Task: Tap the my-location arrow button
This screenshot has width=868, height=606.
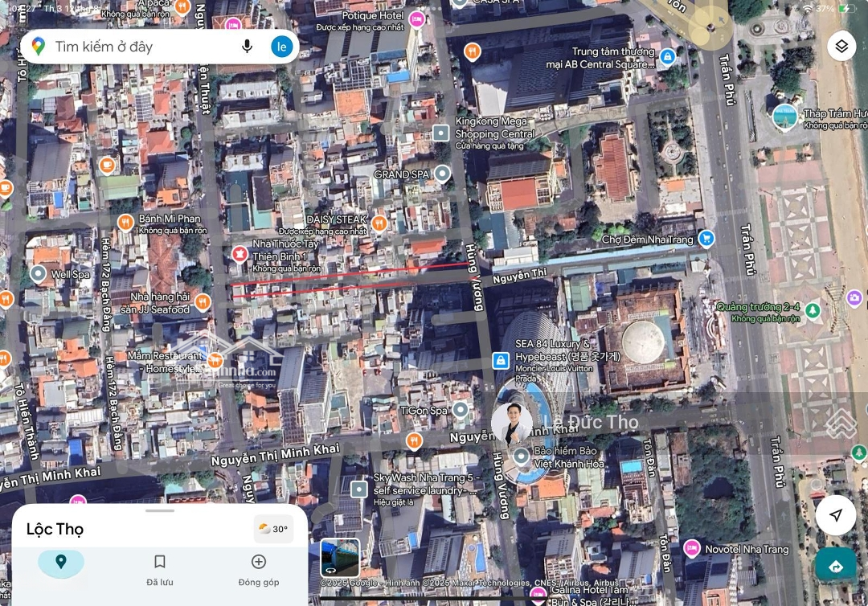Action: tap(836, 515)
